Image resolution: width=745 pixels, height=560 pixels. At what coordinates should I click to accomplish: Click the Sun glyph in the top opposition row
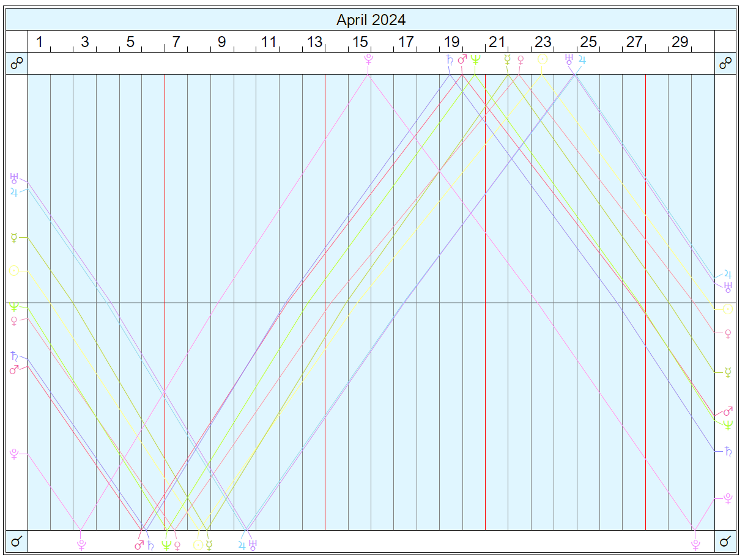542,60
